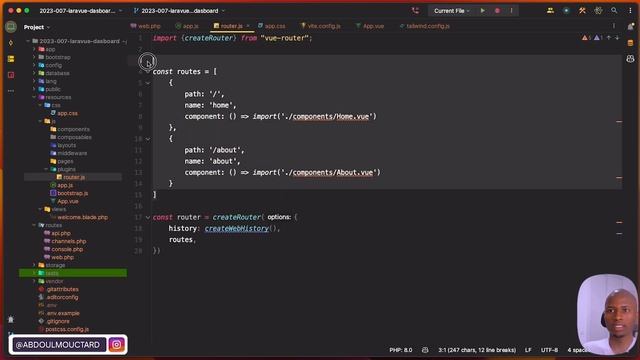The height and width of the screenshot is (360, 640).
Task: Open the Notifications bell icon
Action: click(x=631, y=27)
